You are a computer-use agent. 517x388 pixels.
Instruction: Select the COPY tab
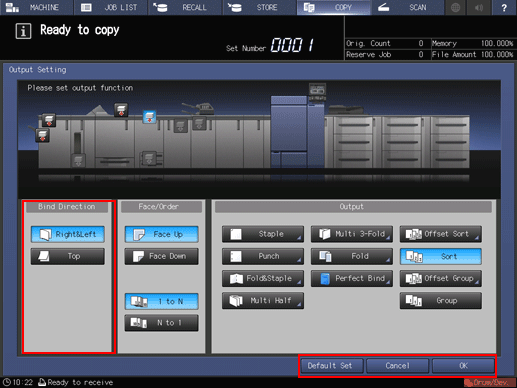click(x=334, y=7)
